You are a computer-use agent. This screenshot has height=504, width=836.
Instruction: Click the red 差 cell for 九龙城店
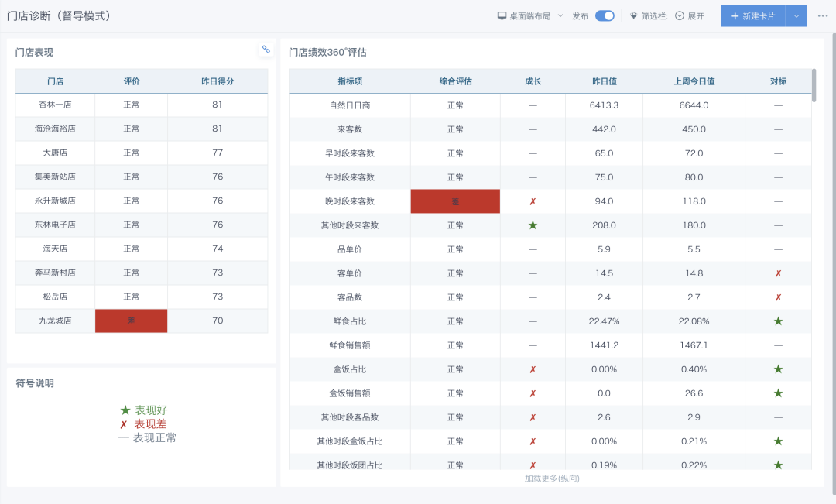pos(131,320)
